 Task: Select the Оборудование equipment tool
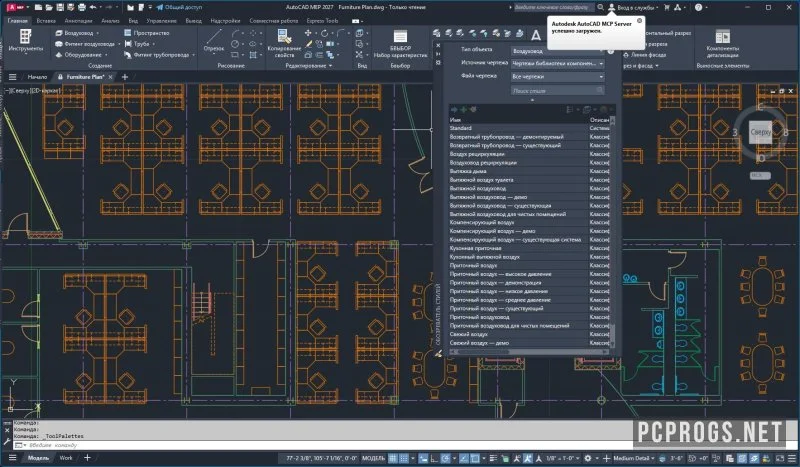pyautogui.click(x=78, y=55)
